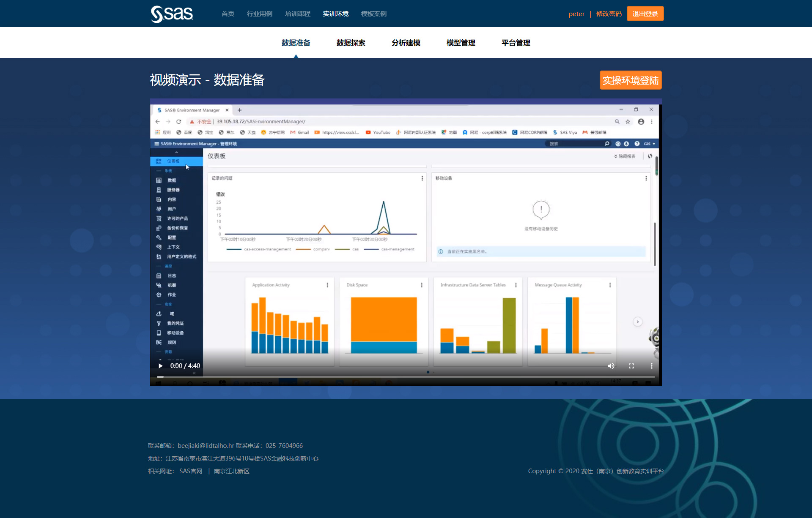Click the 退出登录 button
The height and width of the screenshot is (518, 812).
pos(645,14)
